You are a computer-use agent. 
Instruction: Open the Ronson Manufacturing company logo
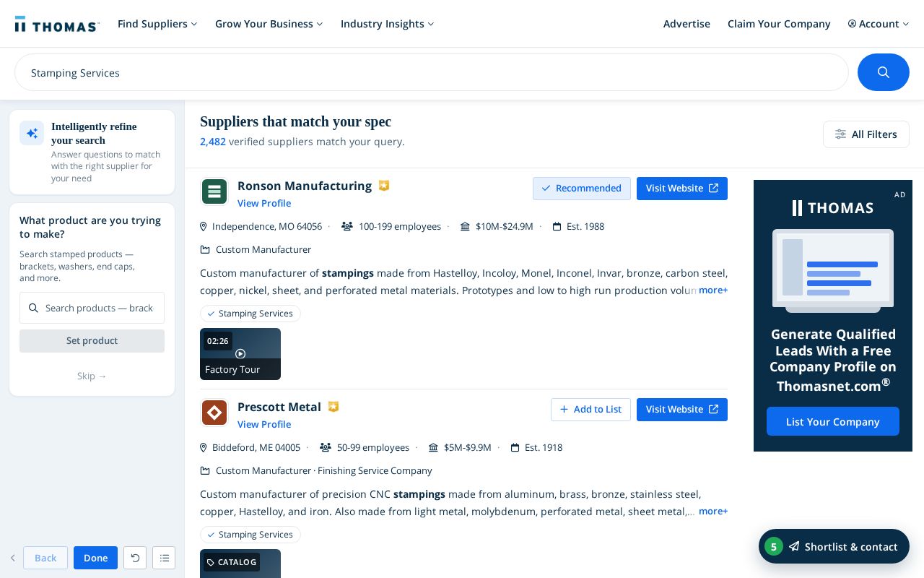click(214, 192)
